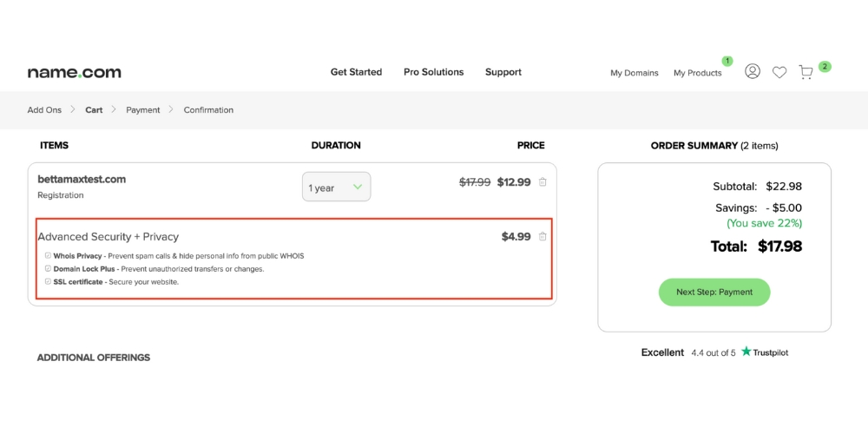This screenshot has width=868, height=434.
Task: Toggle the SSL certificate checkbox
Action: coord(48,282)
